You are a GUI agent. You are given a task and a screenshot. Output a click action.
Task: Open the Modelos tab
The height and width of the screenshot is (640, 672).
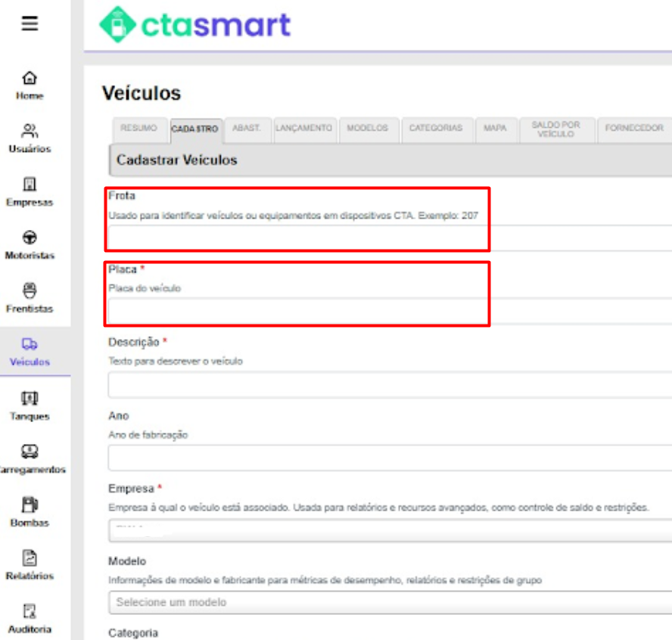[x=367, y=129]
